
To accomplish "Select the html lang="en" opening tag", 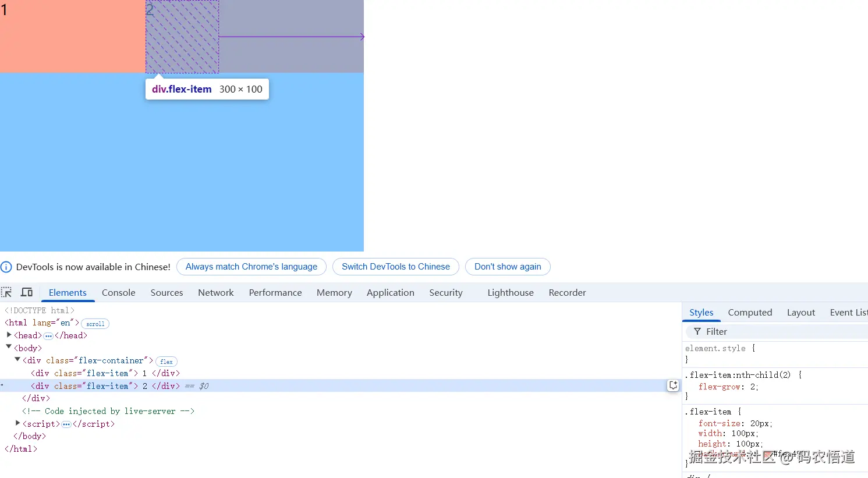I will [42, 323].
